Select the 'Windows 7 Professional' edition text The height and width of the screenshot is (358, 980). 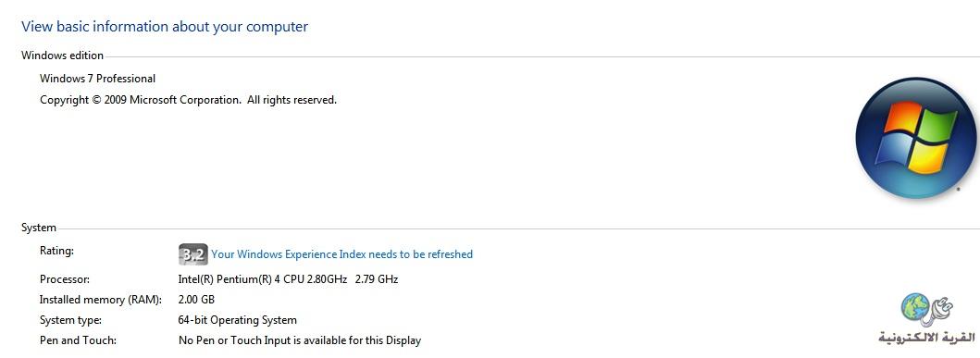(x=97, y=79)
